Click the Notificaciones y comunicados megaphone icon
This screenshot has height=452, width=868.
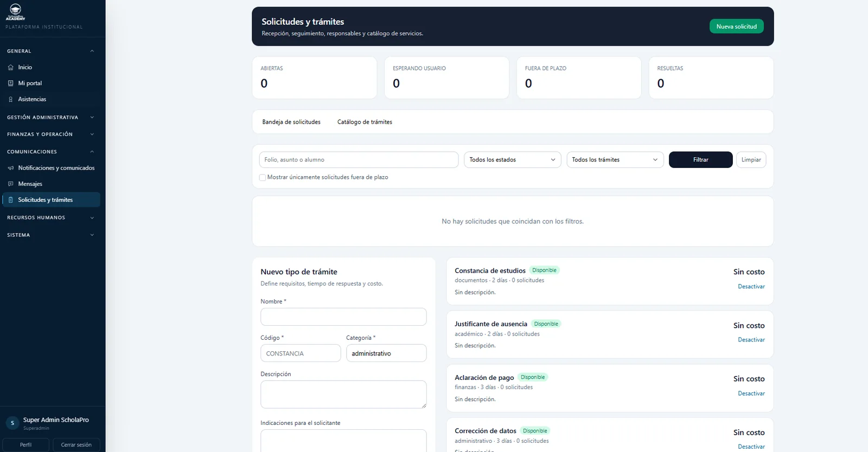coord(10,168)
